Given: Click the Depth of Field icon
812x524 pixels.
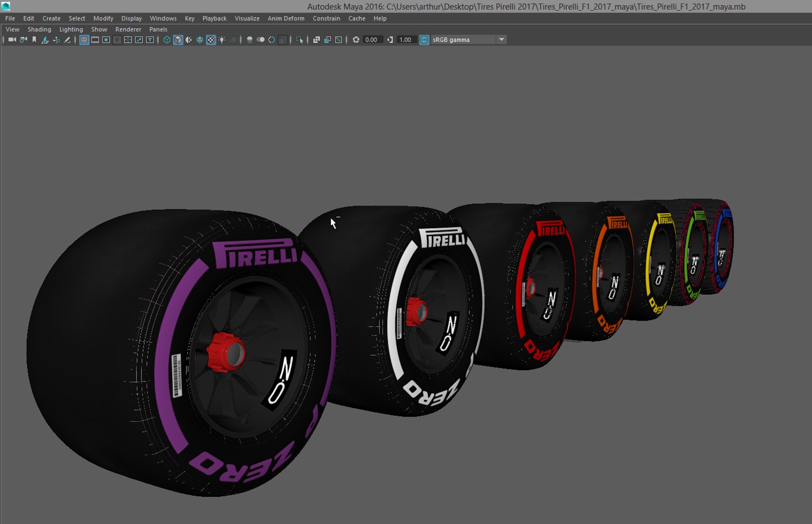Looking at the screenshot, I should coord(283,40).
